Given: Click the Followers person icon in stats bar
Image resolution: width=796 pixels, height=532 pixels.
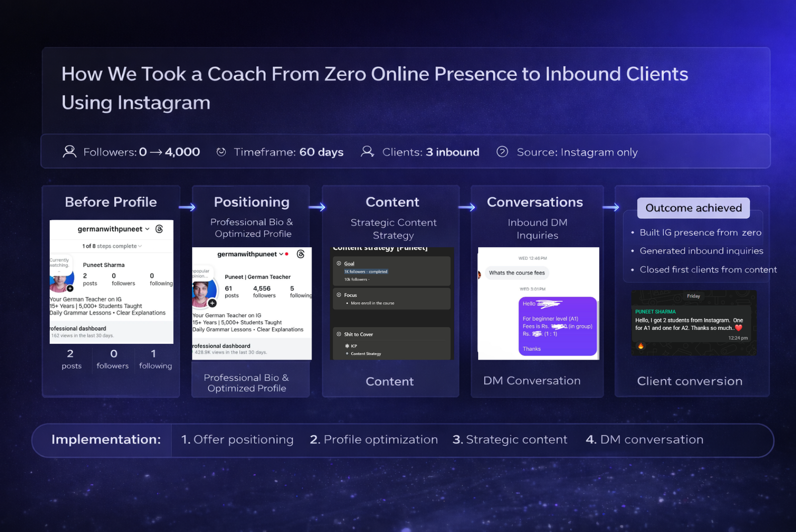Looking at the screenshot, I should pos(70,152).
